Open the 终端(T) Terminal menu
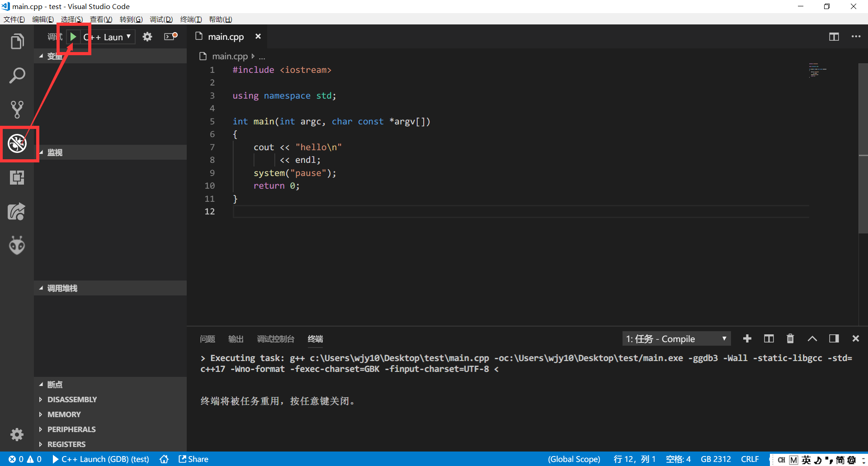The height and width of the screenshot is (466, 868). (x=191, y=19)
